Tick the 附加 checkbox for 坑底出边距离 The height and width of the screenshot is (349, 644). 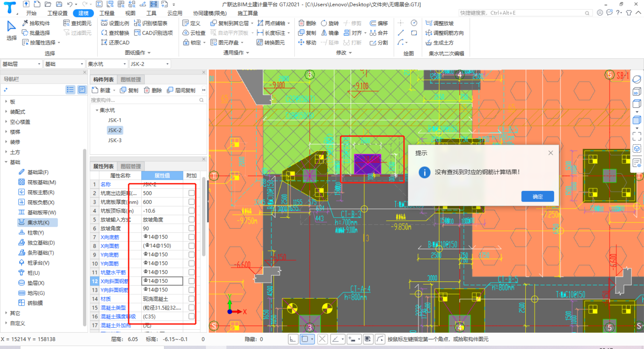(x=192, y=193)
